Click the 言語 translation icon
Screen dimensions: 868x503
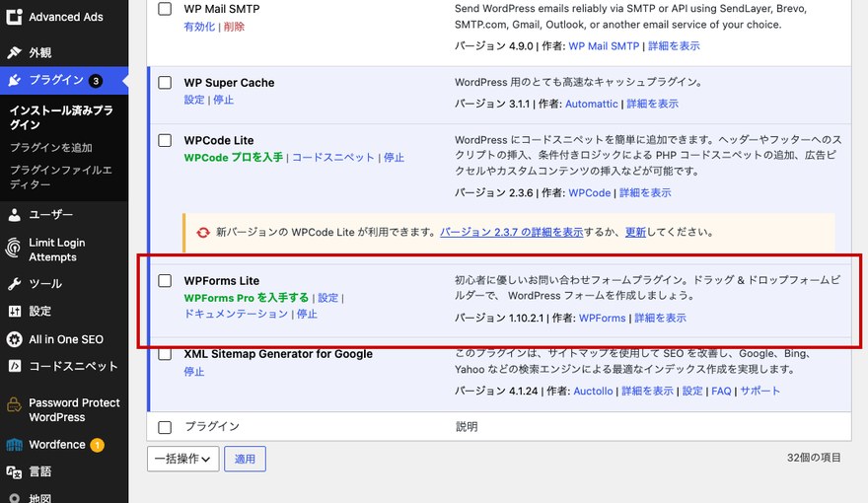pos(14,471)
